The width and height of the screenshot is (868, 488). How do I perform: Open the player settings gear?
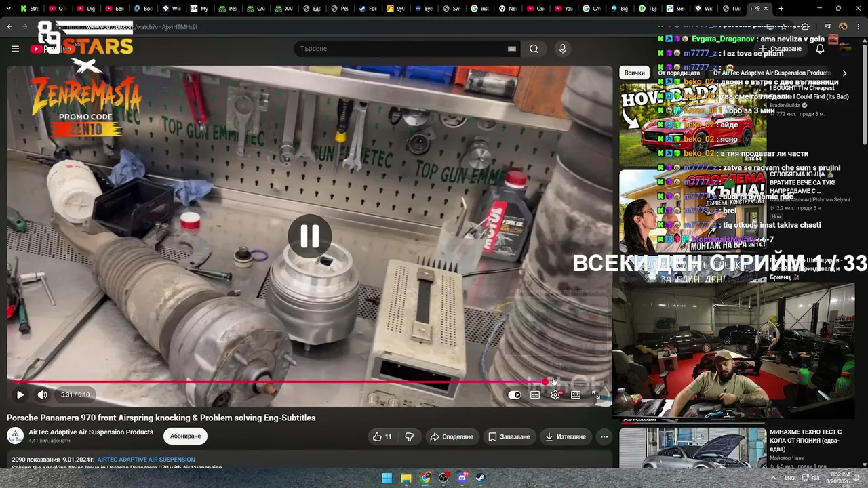click(x=555, y=394)
